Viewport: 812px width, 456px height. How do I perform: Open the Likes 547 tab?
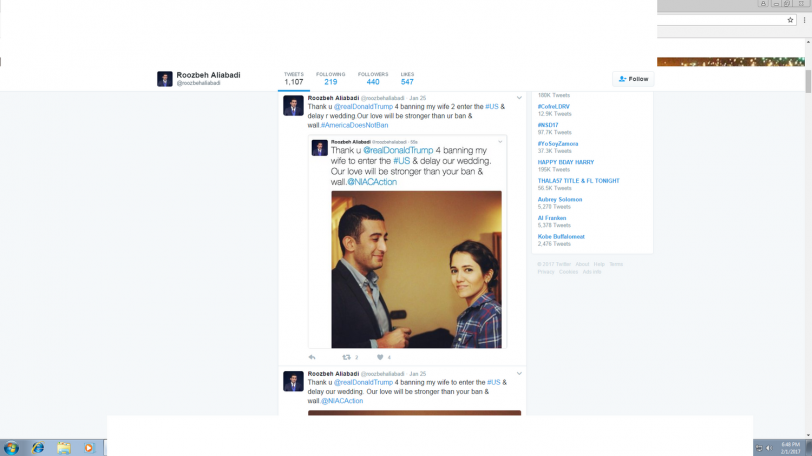point(407,79)
